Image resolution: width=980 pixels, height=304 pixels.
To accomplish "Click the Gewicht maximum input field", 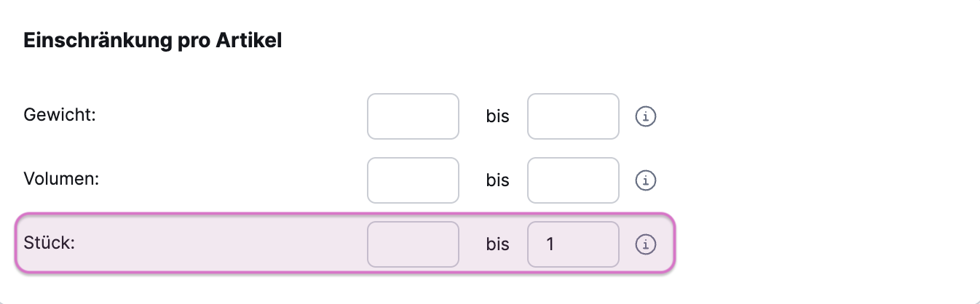I will pyautogui.click(x=573, y=116).
